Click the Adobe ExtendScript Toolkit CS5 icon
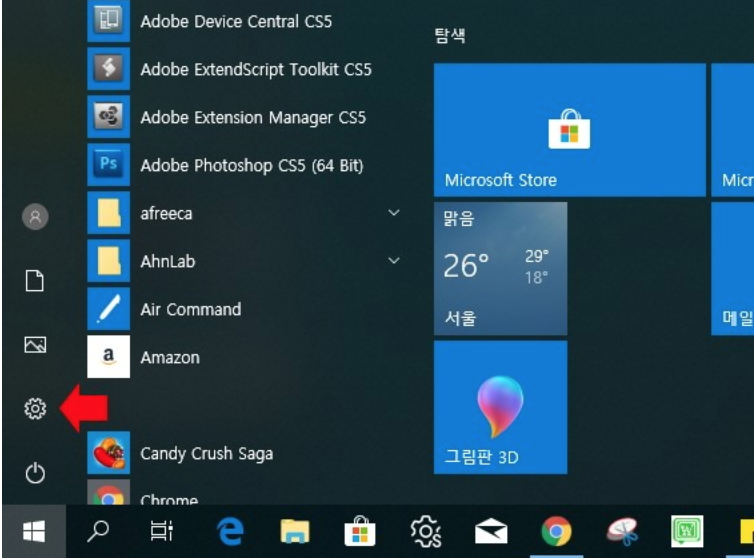 pyautogui.click(x=108, y=68)
